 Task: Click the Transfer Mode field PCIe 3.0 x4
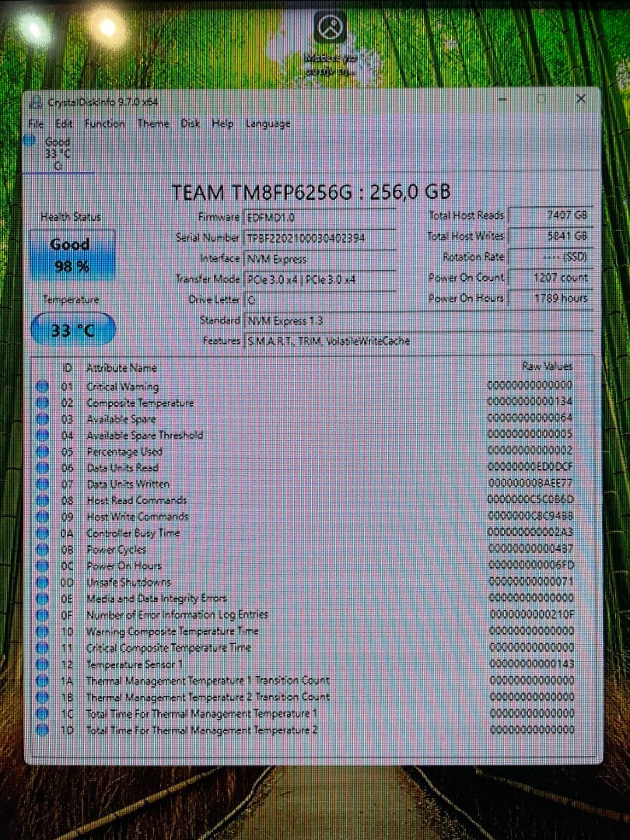click(x=320, y=279)
